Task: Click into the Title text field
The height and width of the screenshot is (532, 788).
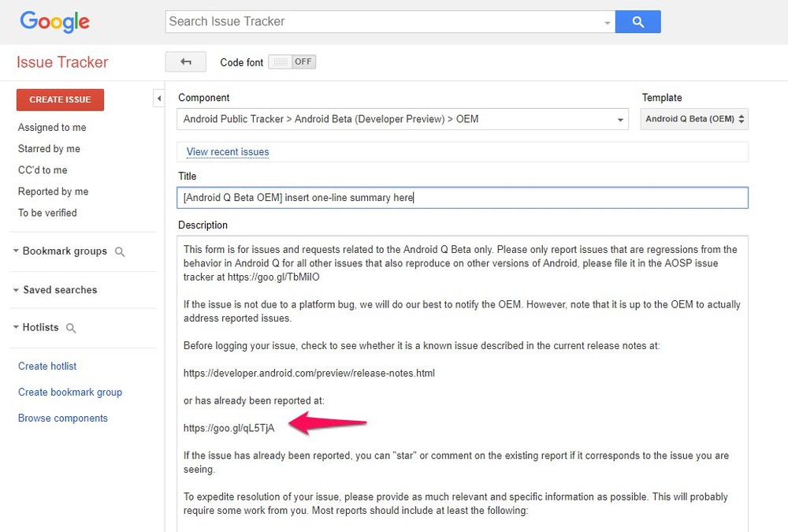Action: click(463, 198)
